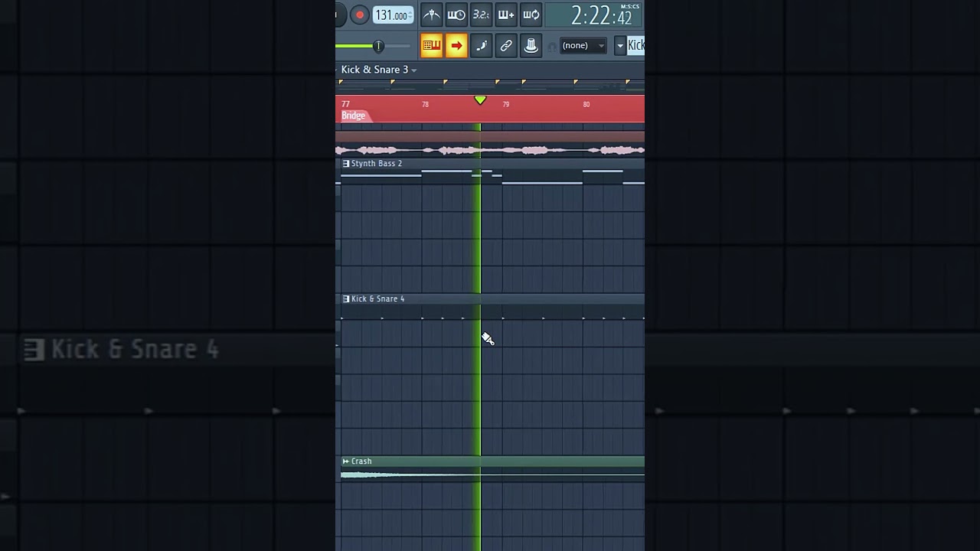Toggle the 3.2.1 countdown before recording
This screenshot has height=551, width=980.
(x=481, y=15)
